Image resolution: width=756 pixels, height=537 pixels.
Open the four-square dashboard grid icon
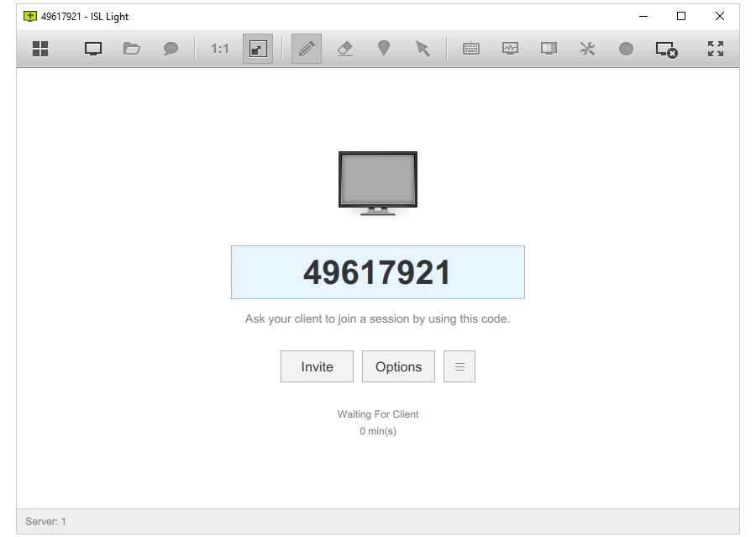40,49
